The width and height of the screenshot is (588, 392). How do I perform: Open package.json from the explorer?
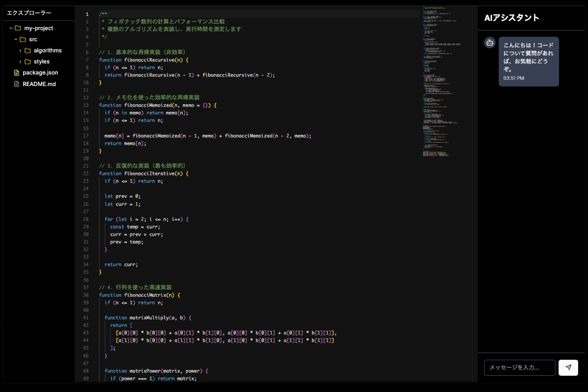pyautogui.click(x=40, y=73)
